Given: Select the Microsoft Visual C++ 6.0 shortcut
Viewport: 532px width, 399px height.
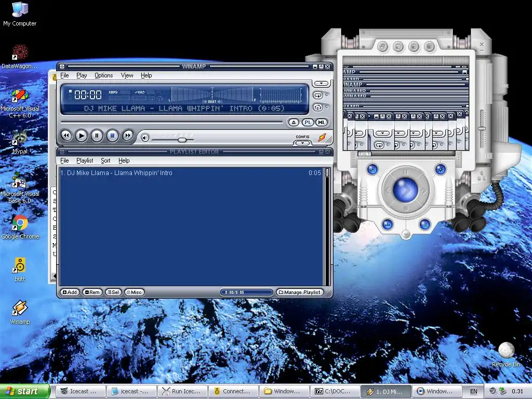Looking at the screenshot, I should coord(20,103).
